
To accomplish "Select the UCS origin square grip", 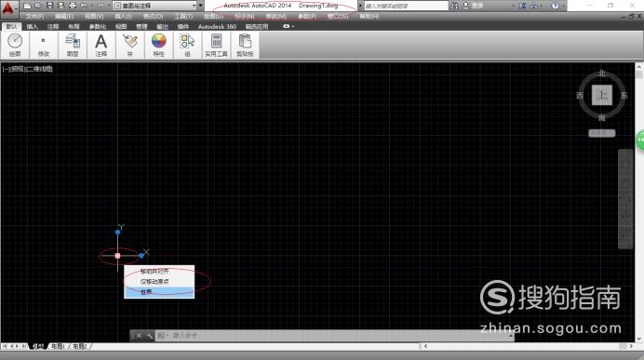I will point(118,256).
